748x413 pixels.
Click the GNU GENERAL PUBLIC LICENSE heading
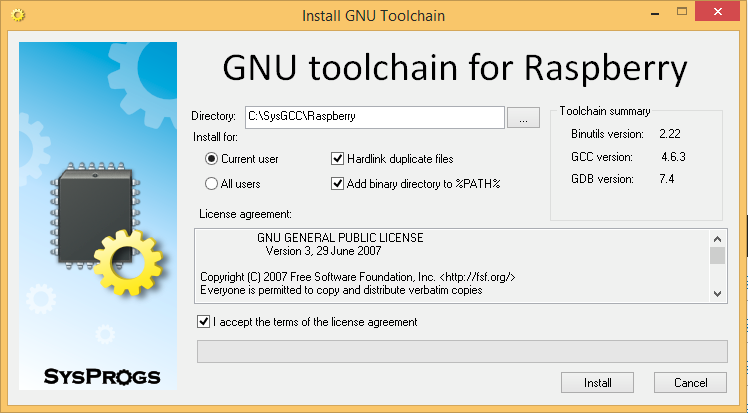click(x=340, y=238)
